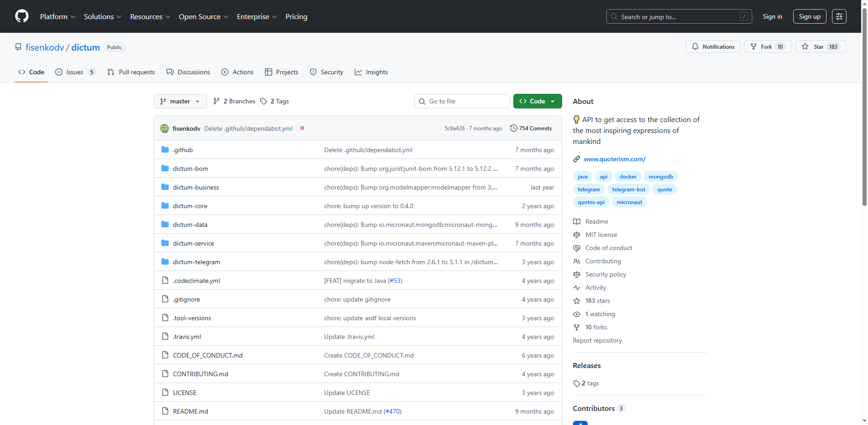
Task: Expand the Open Source menu
Action: pos(204,16)
